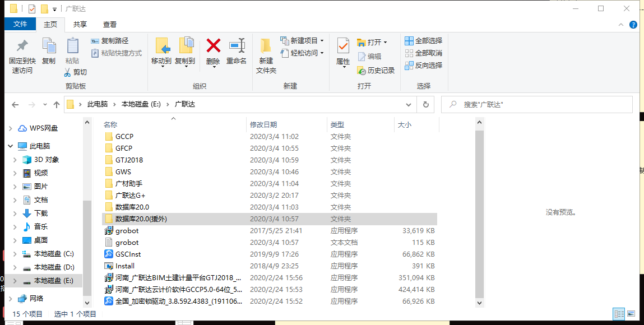Click 此电脑 in the address bar

tap(98, 104)
